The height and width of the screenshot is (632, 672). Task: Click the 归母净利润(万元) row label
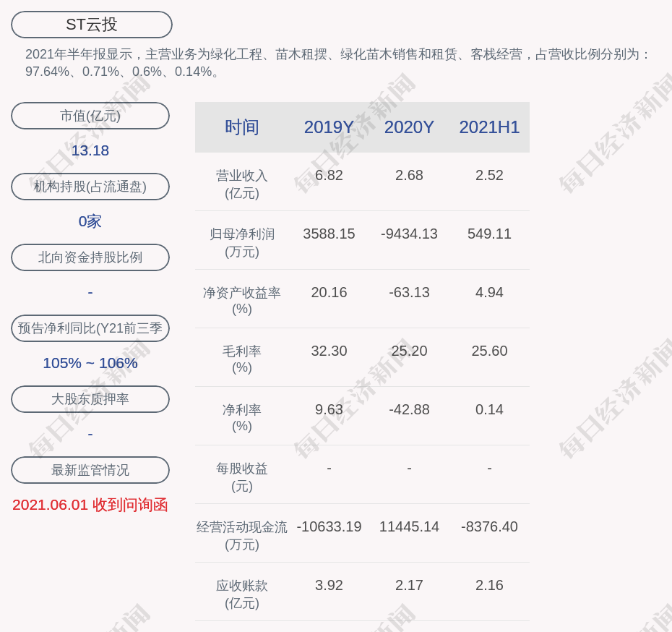241,243
